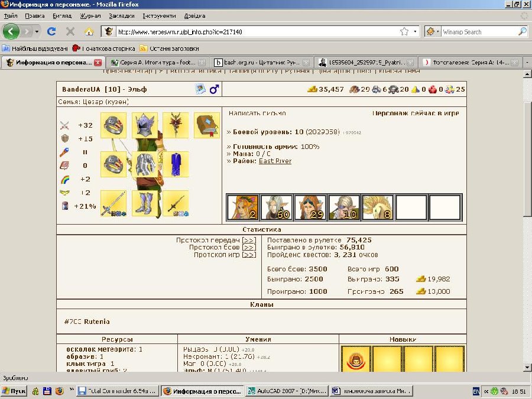
Task: Open the character photo gallery icon
Action: 200,89
